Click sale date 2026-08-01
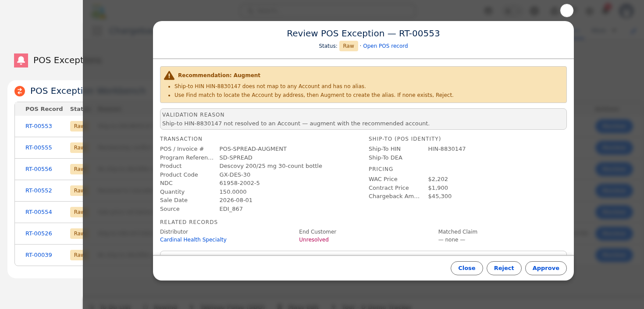 coord(236,200)
